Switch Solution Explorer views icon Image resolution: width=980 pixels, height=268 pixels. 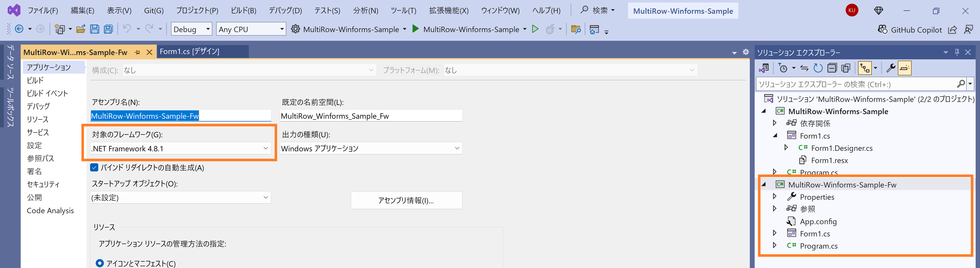point(764,68)
